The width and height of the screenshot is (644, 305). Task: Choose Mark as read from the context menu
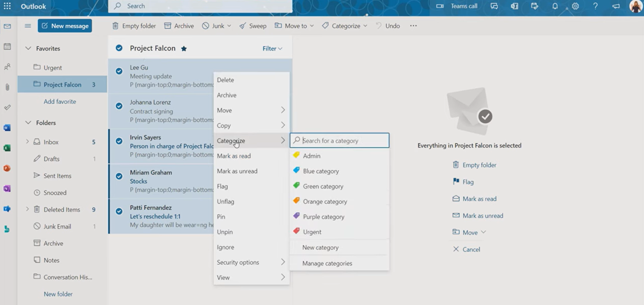(234, 156)
